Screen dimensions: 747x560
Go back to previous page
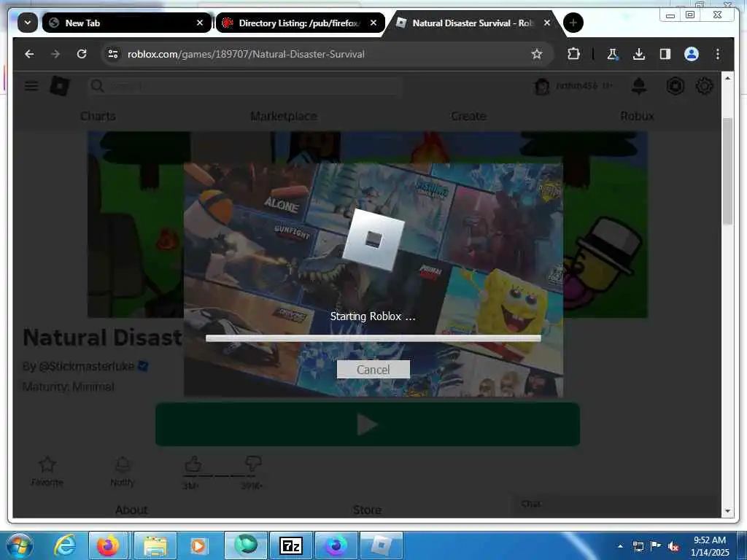coord(29,54)
